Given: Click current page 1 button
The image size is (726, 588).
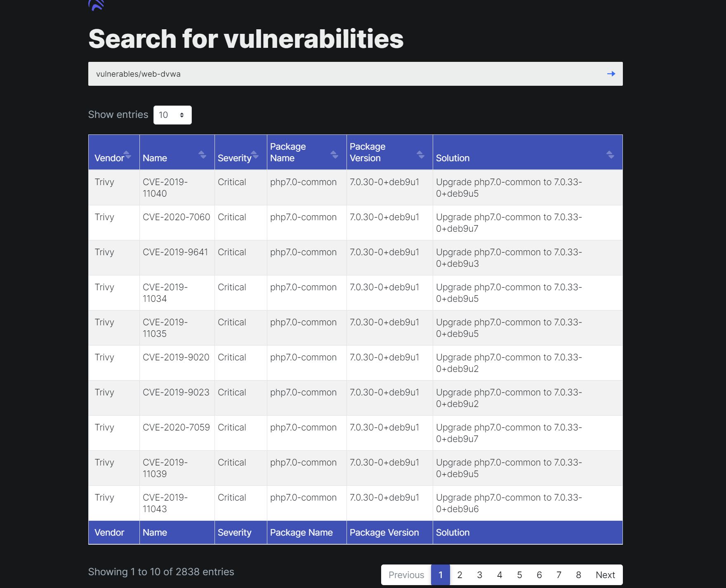Looking at the screenshot, I should pos(441,575).
